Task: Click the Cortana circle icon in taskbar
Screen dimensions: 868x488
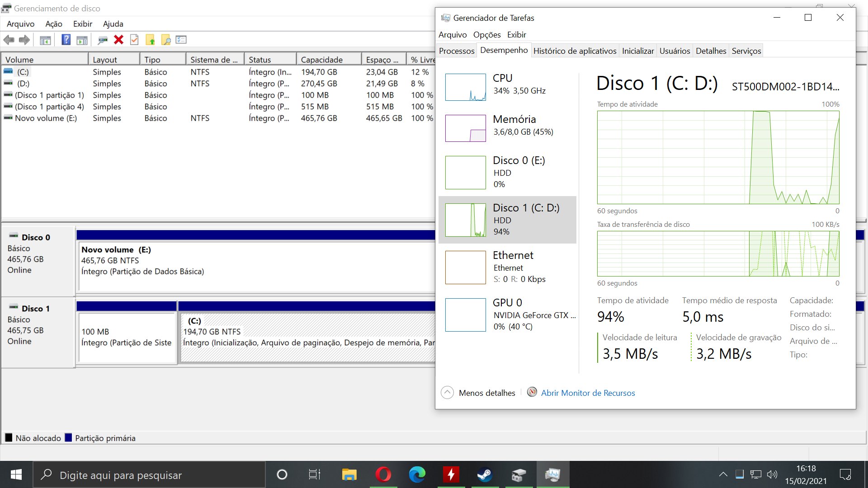Action: click(x=282, y=474)
